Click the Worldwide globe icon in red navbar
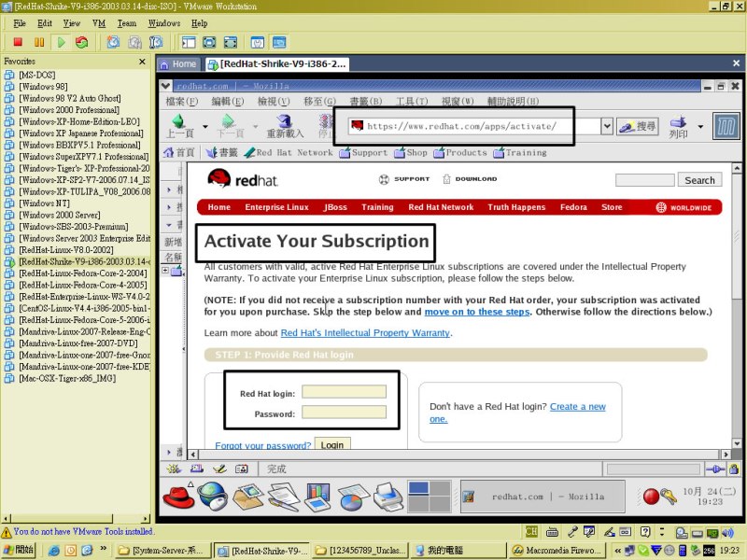Viewport: 747px width, 560px height. (x=661, y=207)
